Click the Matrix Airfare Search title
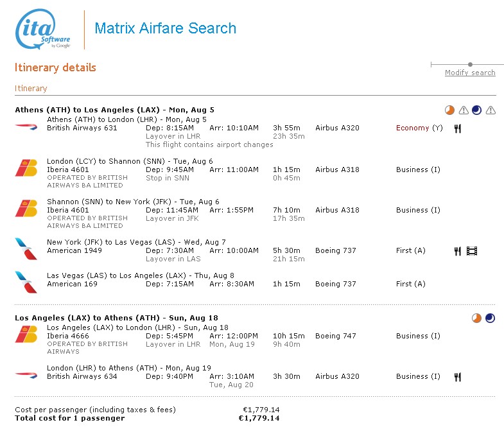The image size is (504, 427). (x=165, y=28)
